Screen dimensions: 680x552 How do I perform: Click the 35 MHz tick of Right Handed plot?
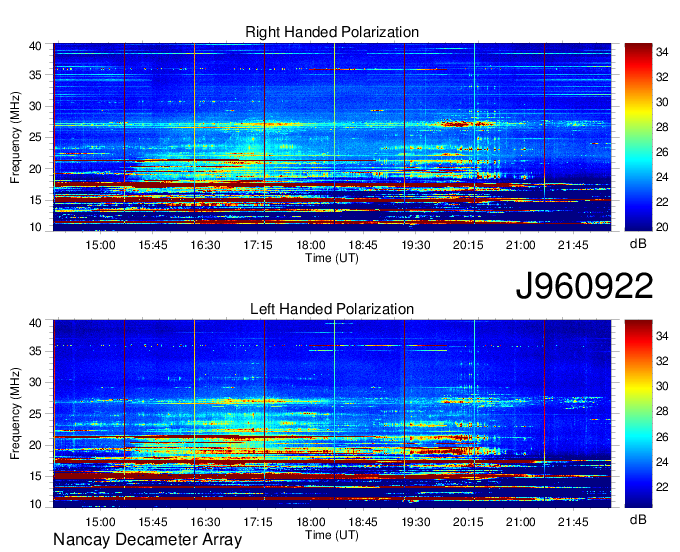(x=35, y=75)
